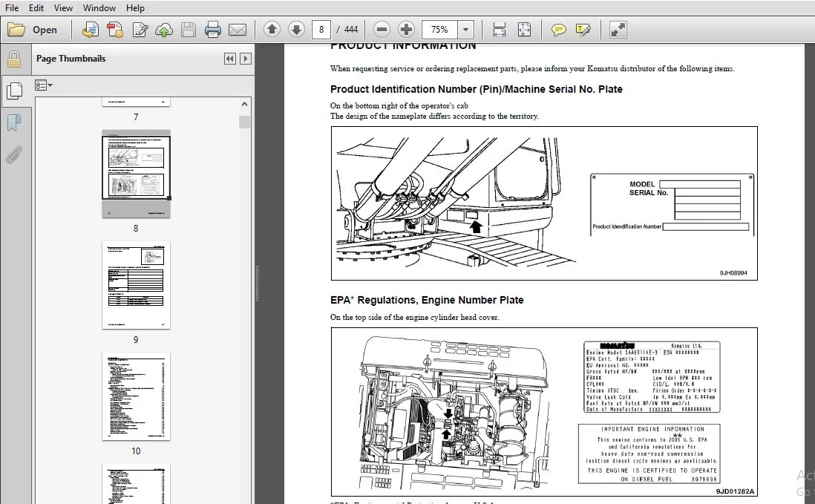
Task: Select page 8 thumbnail
Action: [x=136, y=174]
